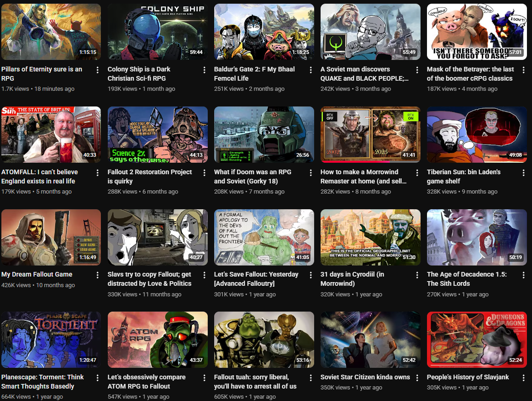Viewport: 532px width, 401px height.
Task: Open more options for Age of Decadence 1.5 video
Action: pyautogui.click(x=523, y=275)
